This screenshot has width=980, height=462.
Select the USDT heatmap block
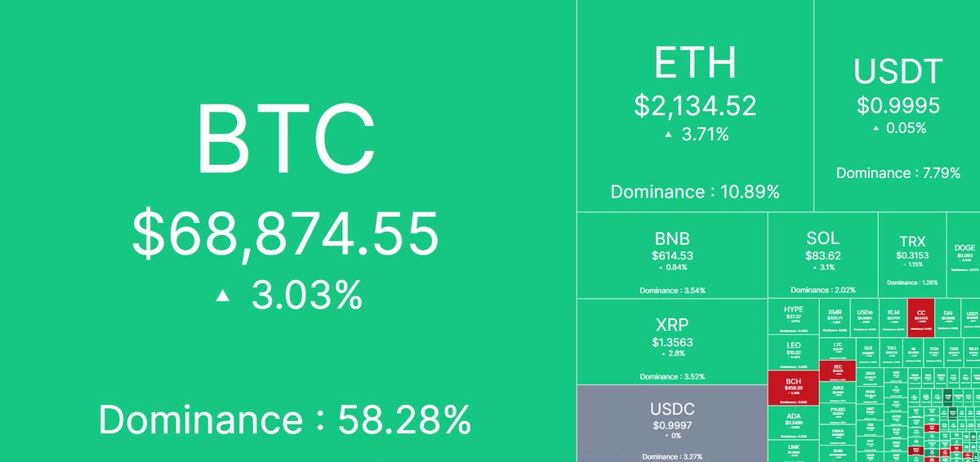(x=897, y=106)
